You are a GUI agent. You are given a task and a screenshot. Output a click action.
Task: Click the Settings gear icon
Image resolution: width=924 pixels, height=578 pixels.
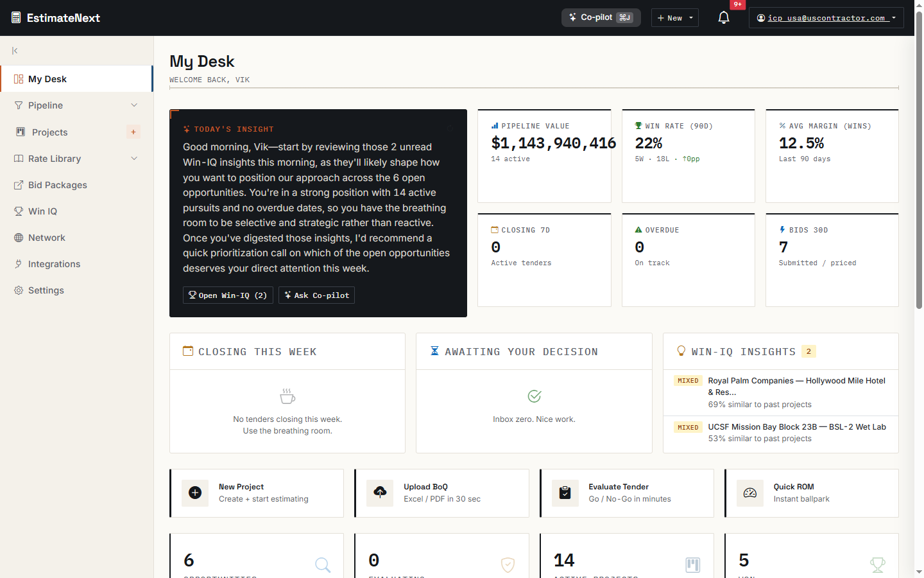click(x=19, y=290)
